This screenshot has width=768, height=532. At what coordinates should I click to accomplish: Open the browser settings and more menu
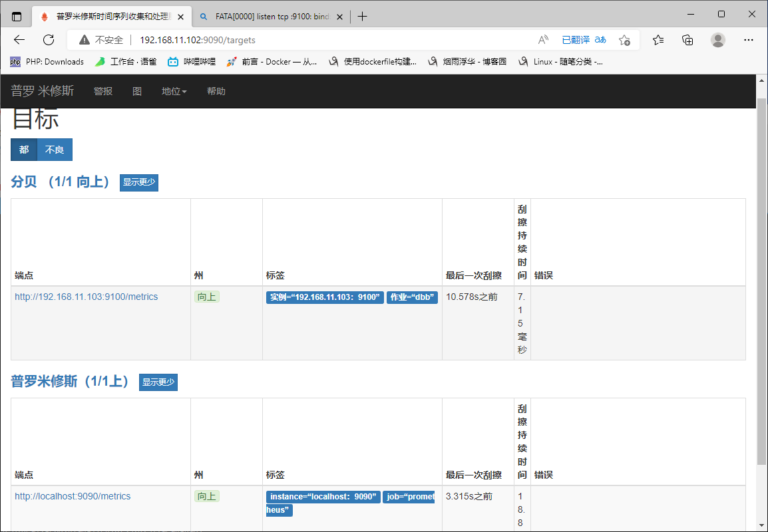coord(749,40)
